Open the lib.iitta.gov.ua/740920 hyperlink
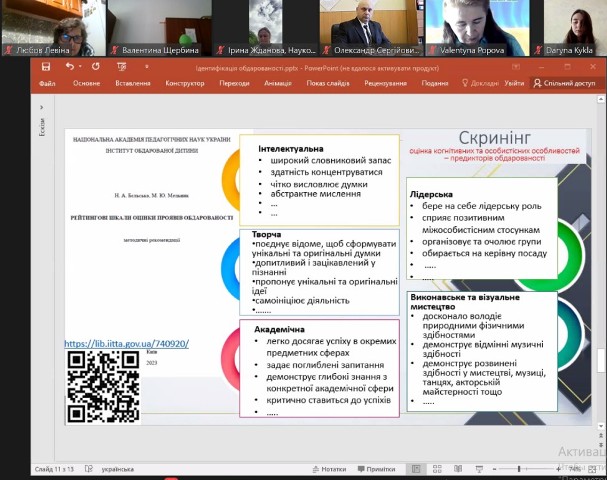 tap(126, 344)
